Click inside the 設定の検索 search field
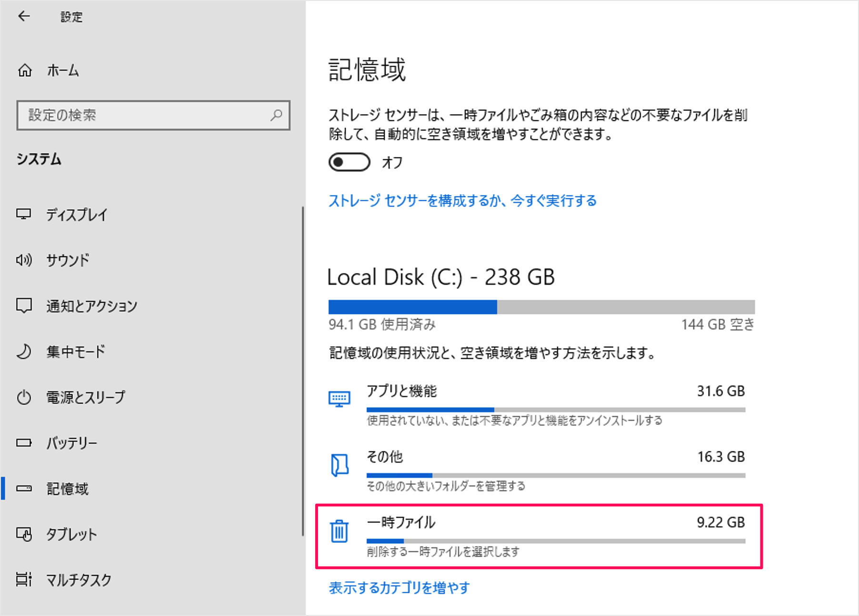Image resolution: width=859 pixels, height=616 pixels. click(153, 115)
